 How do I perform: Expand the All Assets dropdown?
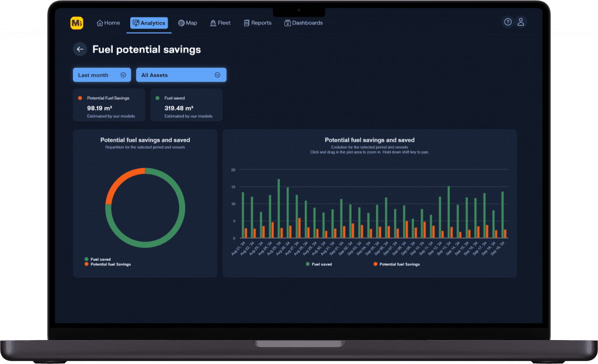click(180, 75)
